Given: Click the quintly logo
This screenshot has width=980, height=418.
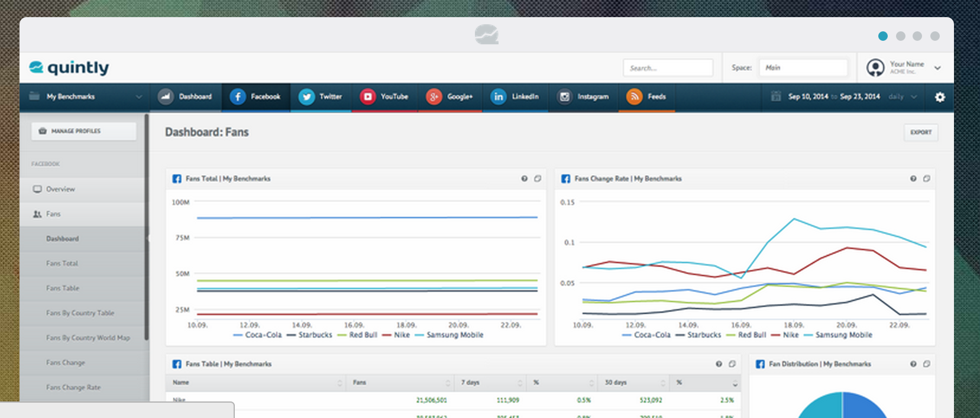Looking at the screenshot, I should point(69,68).
